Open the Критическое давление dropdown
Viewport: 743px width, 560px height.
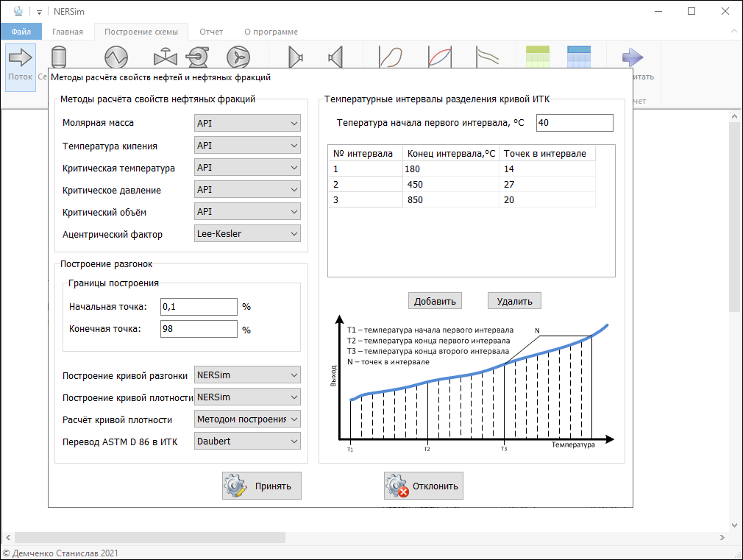[247, 189]
